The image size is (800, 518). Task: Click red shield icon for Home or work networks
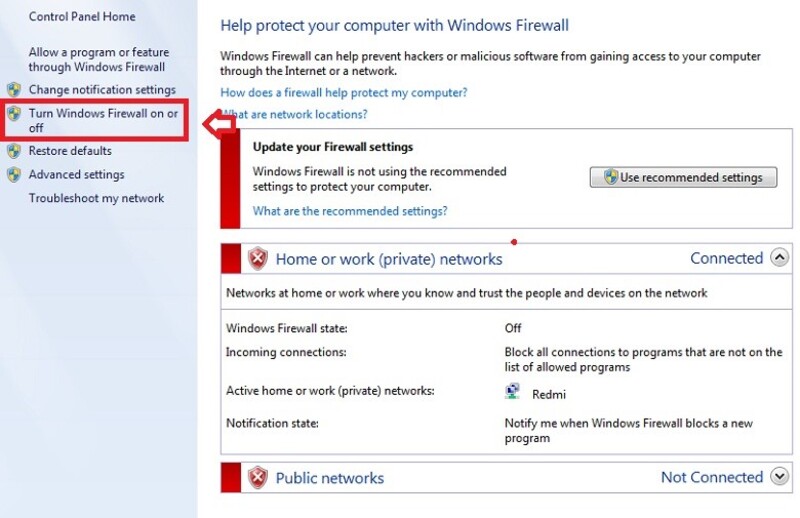258,259
